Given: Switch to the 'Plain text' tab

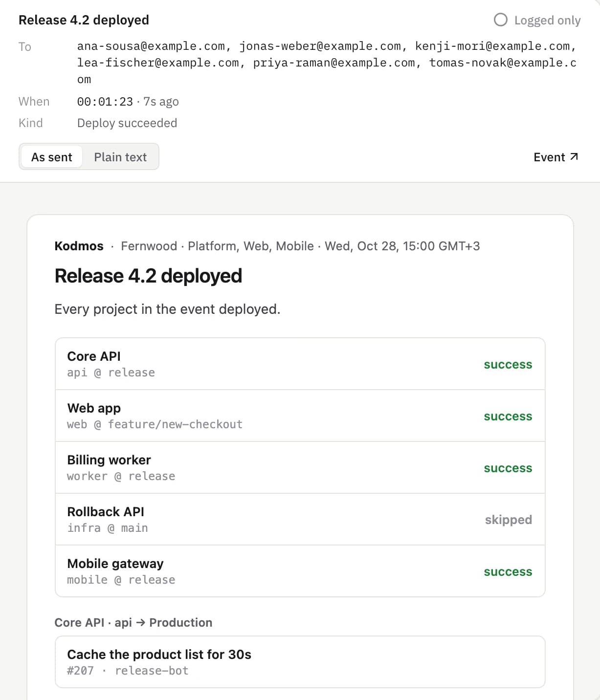Looking at the screenshot, I should click(120, 157).
